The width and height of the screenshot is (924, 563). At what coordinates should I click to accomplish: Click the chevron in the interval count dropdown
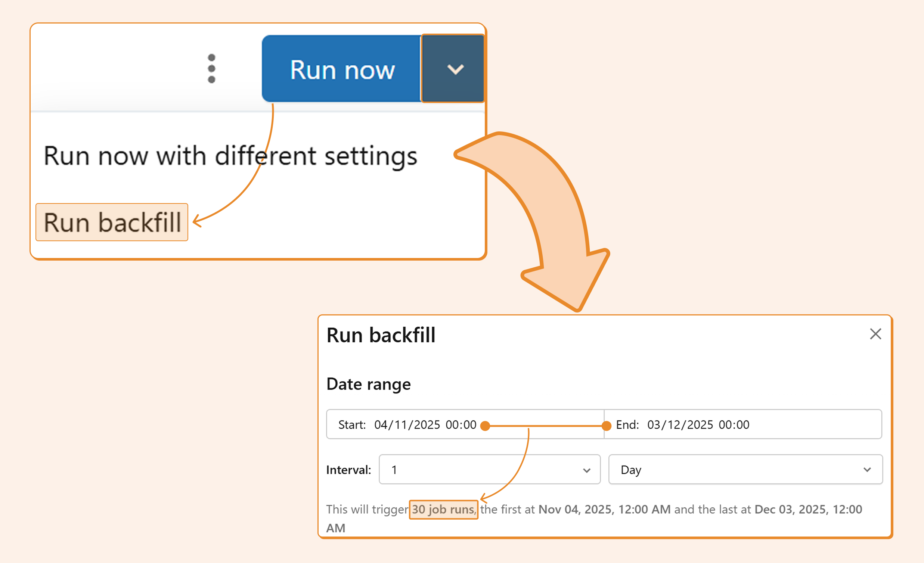coord(586,470)
